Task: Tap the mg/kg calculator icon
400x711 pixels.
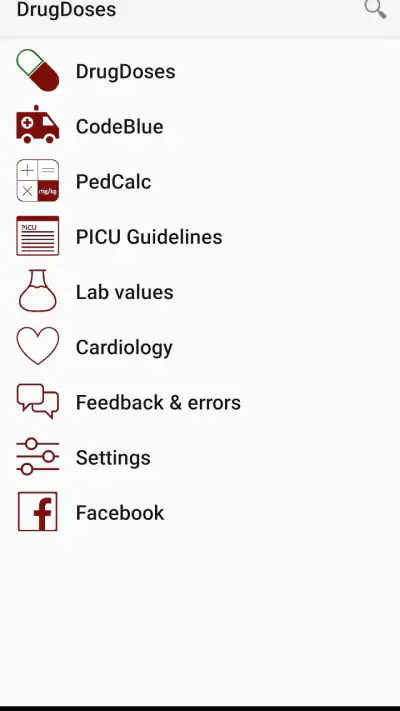Action: click(x=38, y=180)
